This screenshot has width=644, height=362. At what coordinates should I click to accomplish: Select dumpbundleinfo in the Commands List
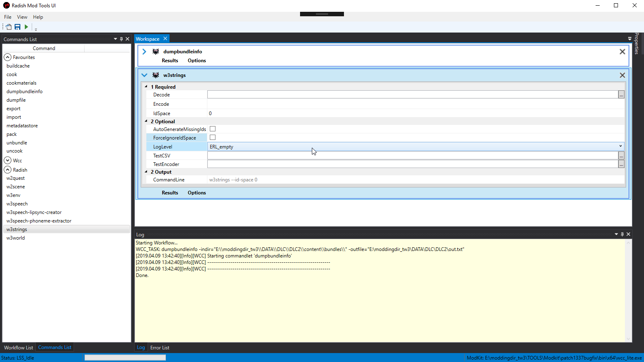[24, 92]
